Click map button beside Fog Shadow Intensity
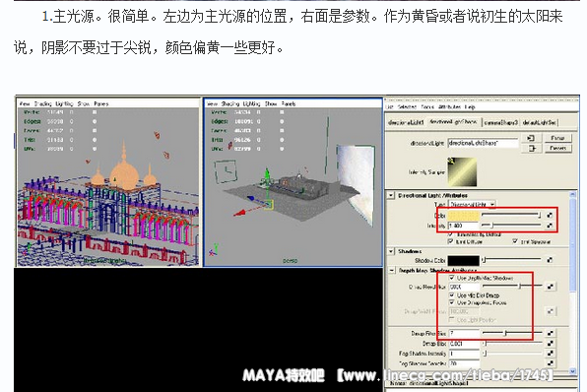Screen dimensions: 587x392 pos(550,353)
